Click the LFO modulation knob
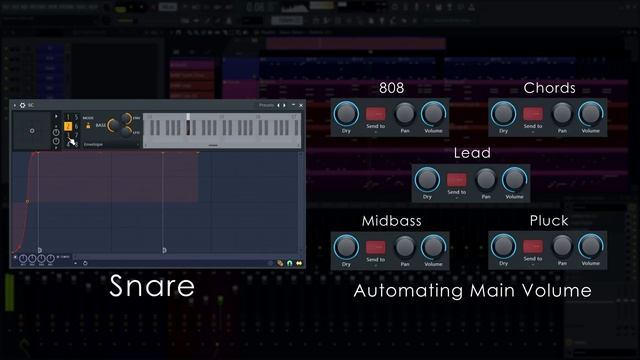Screen dimensions: 640x360 (x=126, y=132)
